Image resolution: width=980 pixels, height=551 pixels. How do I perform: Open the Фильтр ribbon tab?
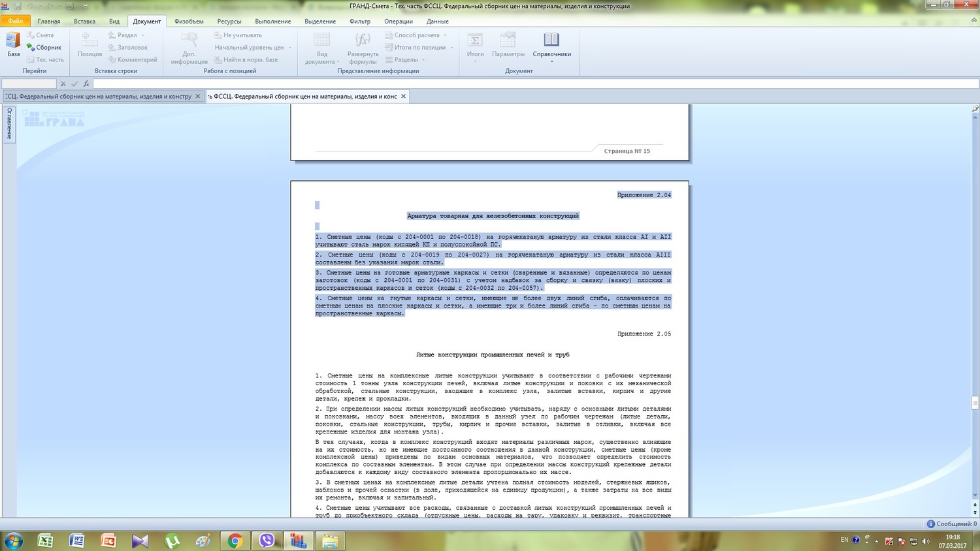pos(360,21)
